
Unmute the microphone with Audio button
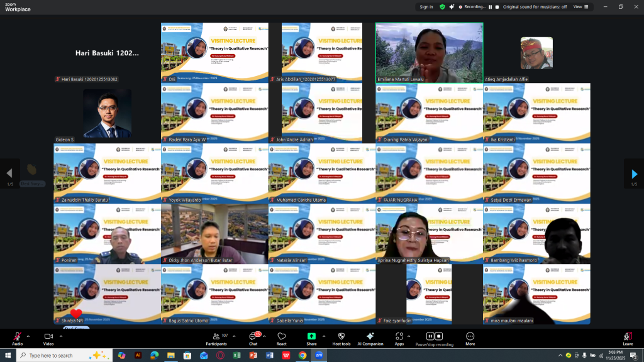17,337
